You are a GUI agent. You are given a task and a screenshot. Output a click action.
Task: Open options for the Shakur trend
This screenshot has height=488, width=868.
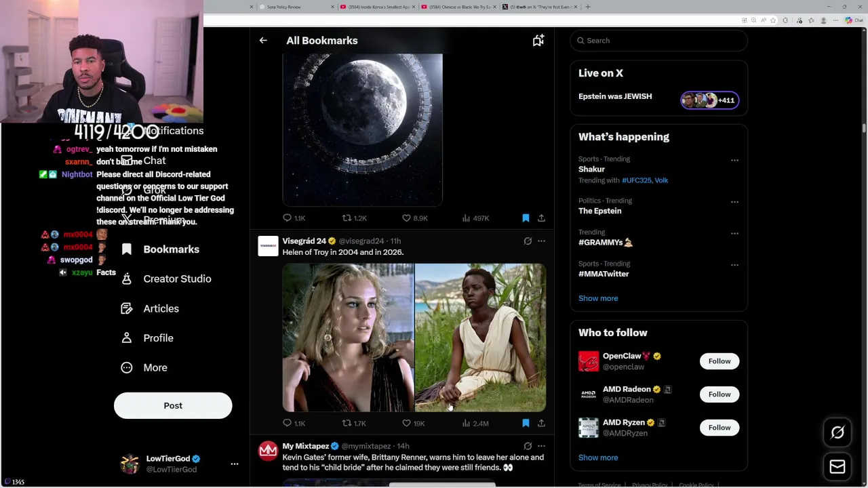pos(734,161)
